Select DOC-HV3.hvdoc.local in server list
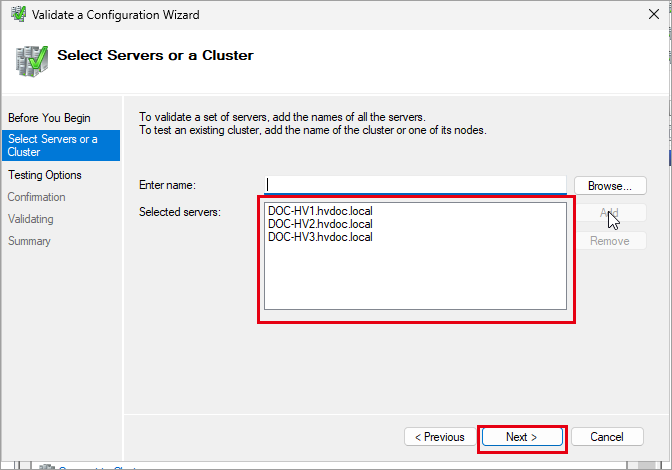This screenshot has width=672, height=470. tap(320, 237)
